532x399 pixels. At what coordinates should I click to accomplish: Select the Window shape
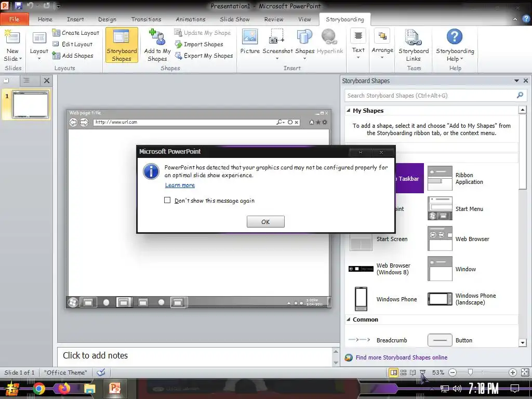451,269
